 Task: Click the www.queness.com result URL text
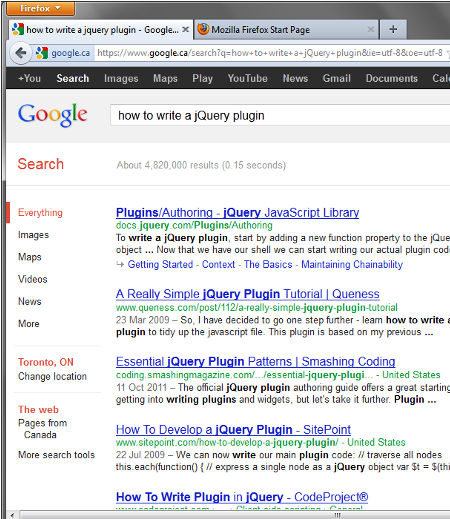coord(257,307)
